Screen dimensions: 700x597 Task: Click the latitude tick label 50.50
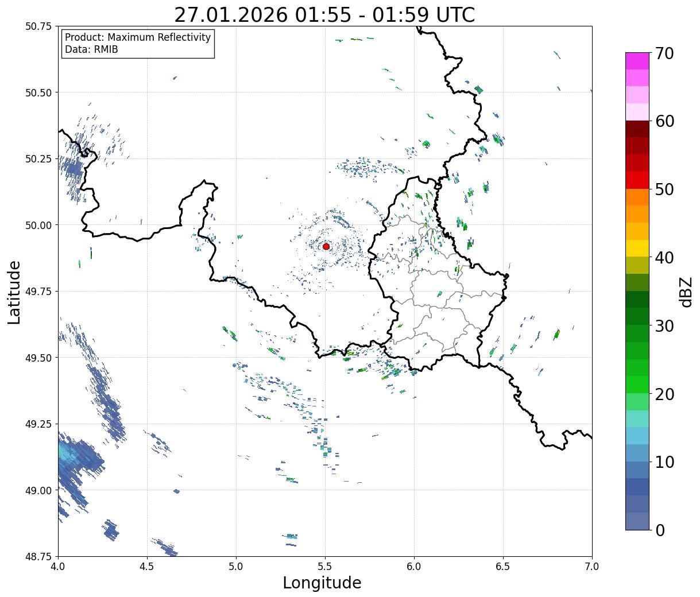(x=38, y=92)
